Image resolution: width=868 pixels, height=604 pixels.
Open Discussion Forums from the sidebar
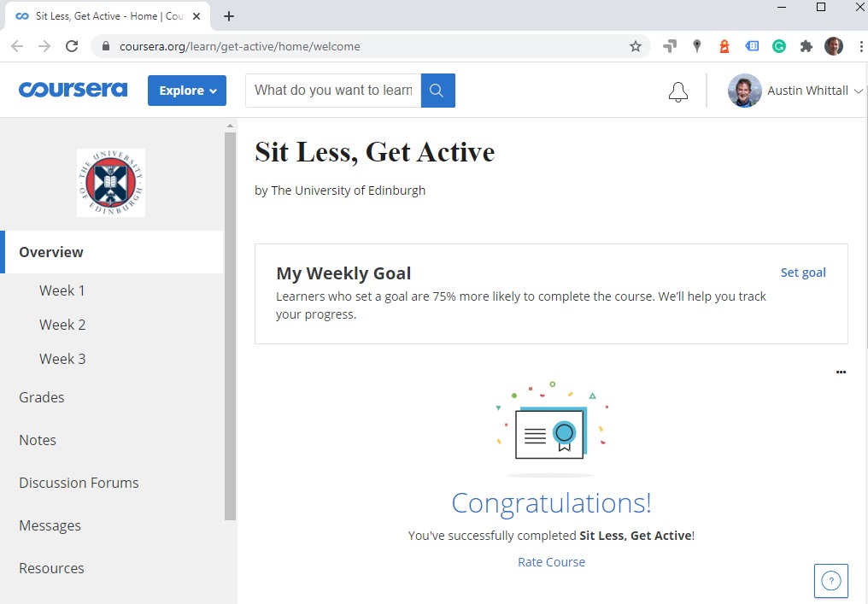coord(79,483)
